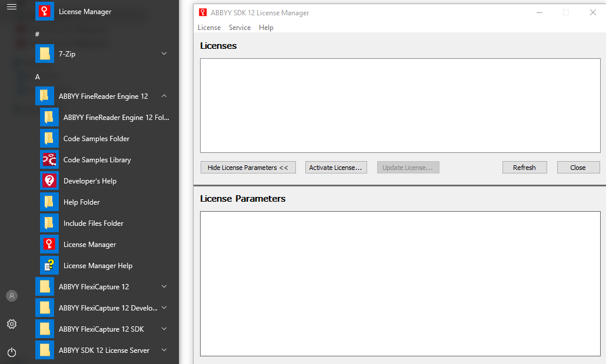This screenshot has height=364, width=606.
Task: Open Include Files Folder icon
Action: coord(49,223)
